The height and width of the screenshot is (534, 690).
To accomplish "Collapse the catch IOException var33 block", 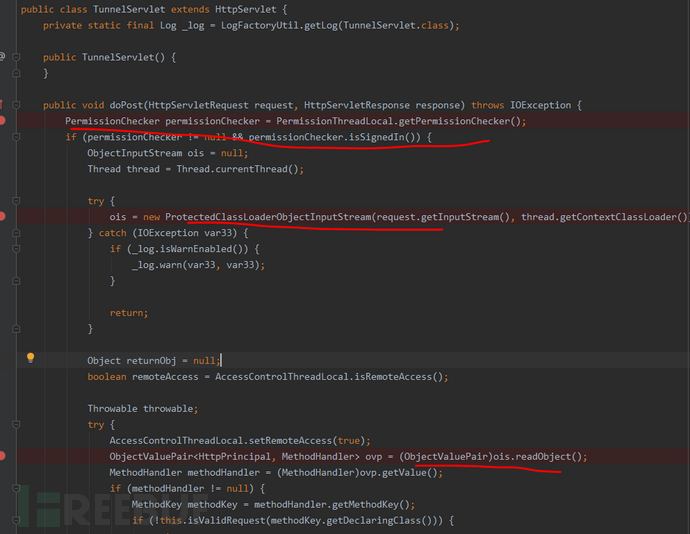I will [16, 232].
